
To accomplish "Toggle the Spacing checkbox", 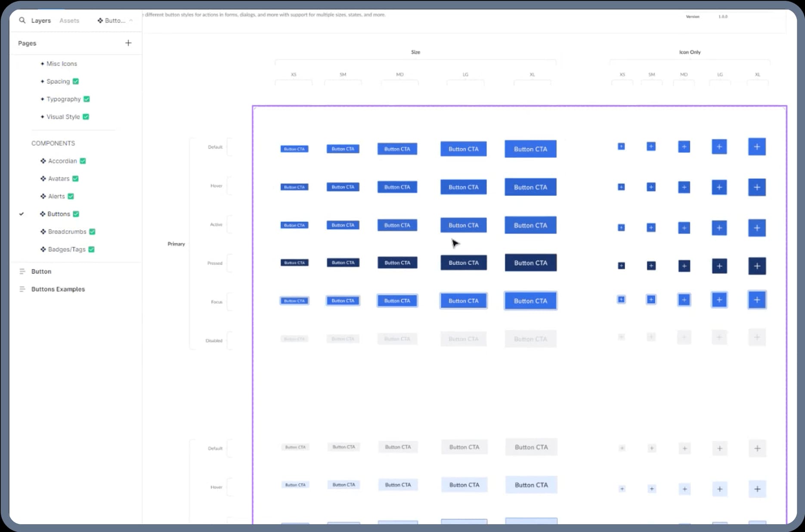I will click(x=76, y=81).
